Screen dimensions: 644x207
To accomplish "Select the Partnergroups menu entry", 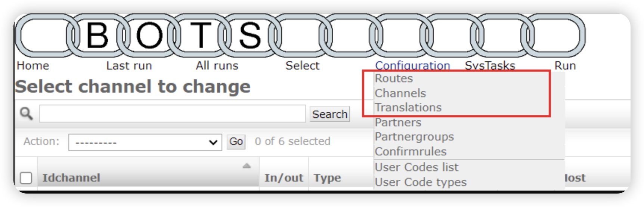I will (x=414, y=137).
